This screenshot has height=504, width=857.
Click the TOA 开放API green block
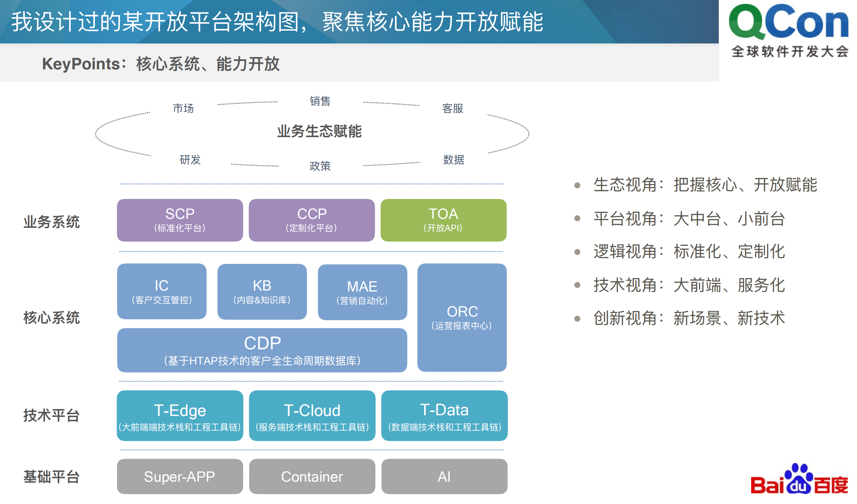pyautogui.click(x=444, y=220)
